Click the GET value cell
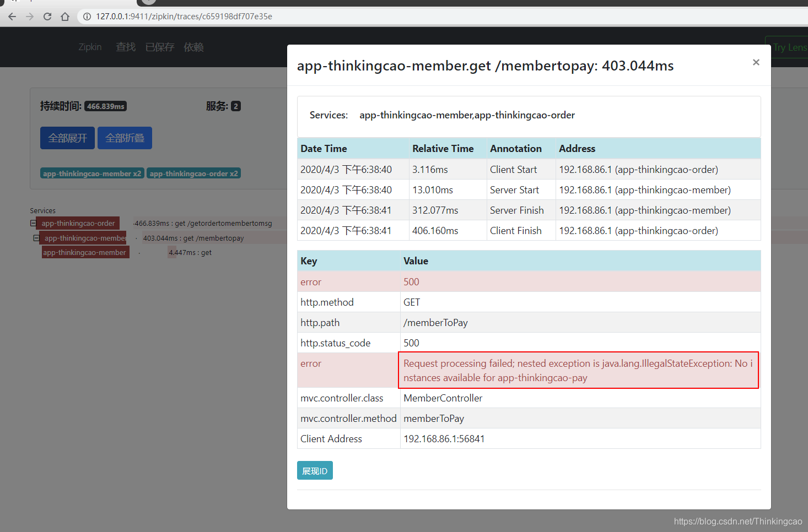This screenshot has height=532, width=808. coord(580,302)
